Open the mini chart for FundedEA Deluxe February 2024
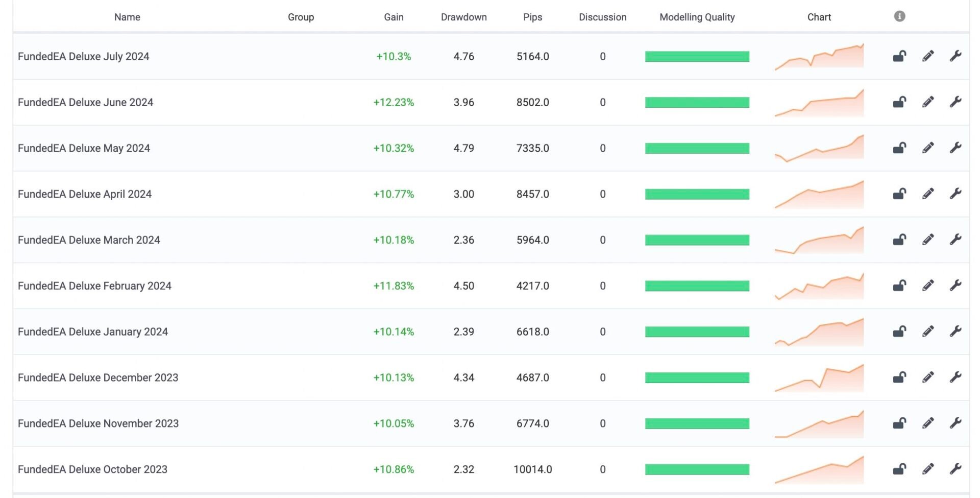Screen dimensions: 980x498 tap(819, 286)
